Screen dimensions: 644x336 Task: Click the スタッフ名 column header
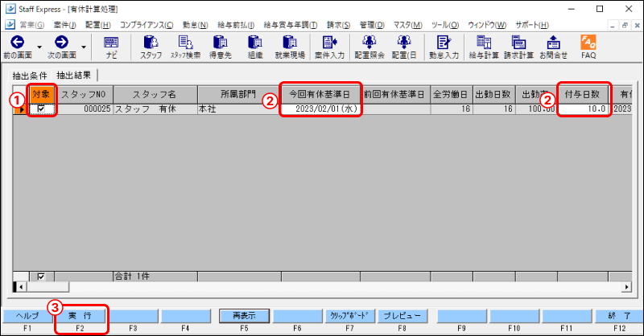tap(155, 94)
